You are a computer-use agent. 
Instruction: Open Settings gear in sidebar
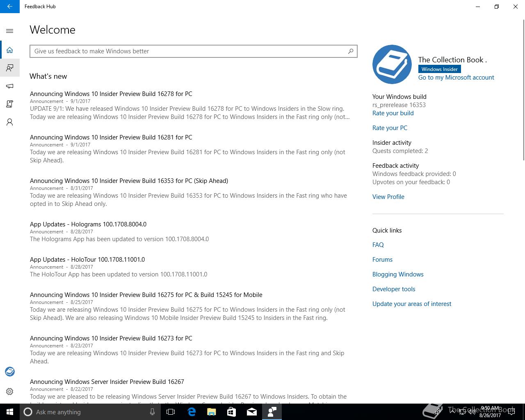click(x=10, y=392)
